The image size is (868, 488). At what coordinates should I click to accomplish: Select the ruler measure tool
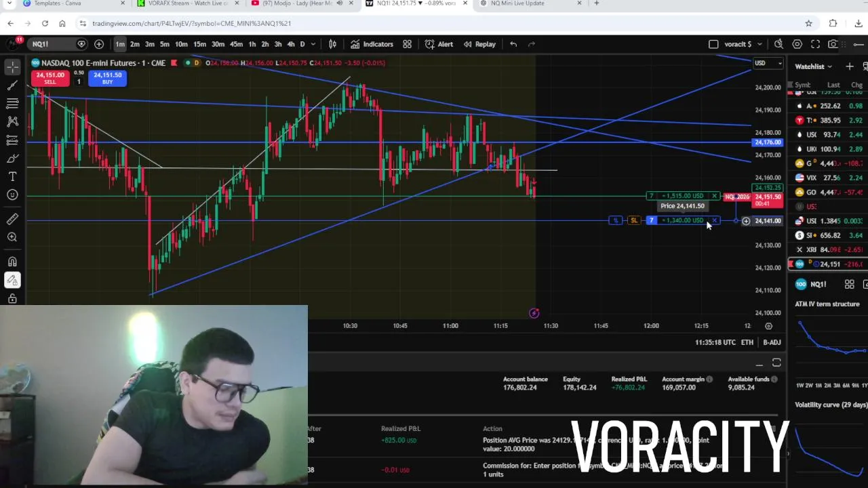(12, 219)
